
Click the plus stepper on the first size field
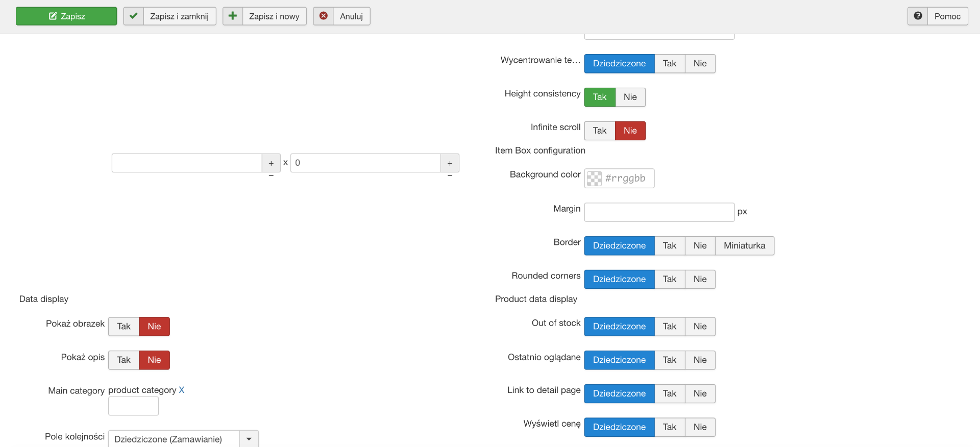coord(271,163)
